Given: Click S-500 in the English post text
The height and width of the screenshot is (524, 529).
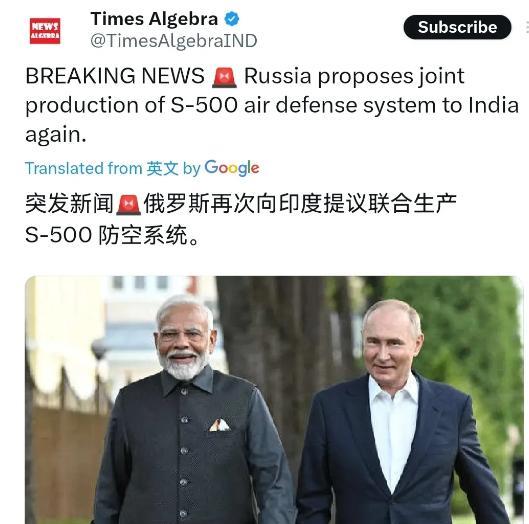Looking at the screenshot, I should point(204,105).
